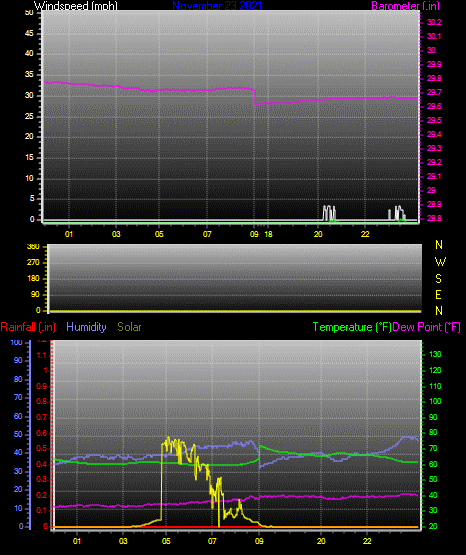Click the 0.3 rainfall axis value

click(x=42, y=480)
